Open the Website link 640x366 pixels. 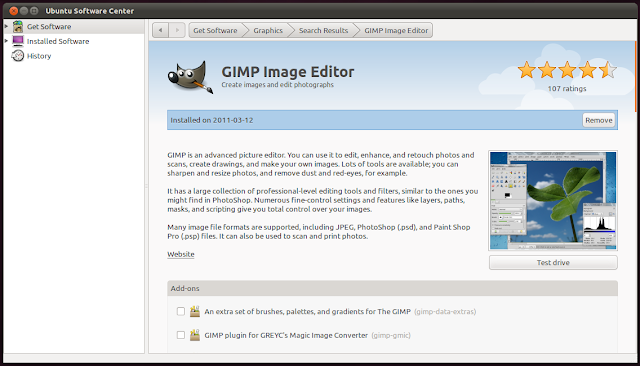pos(181,254)
